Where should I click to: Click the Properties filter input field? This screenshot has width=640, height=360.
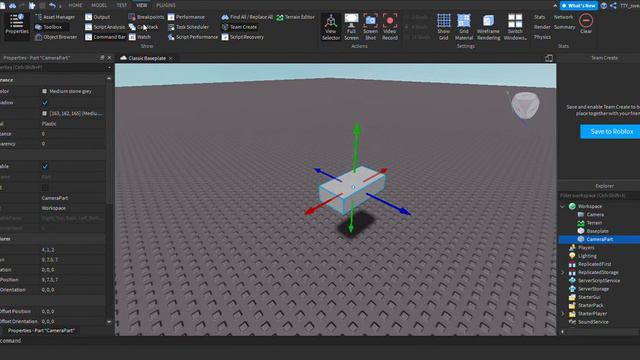(53, 67)
